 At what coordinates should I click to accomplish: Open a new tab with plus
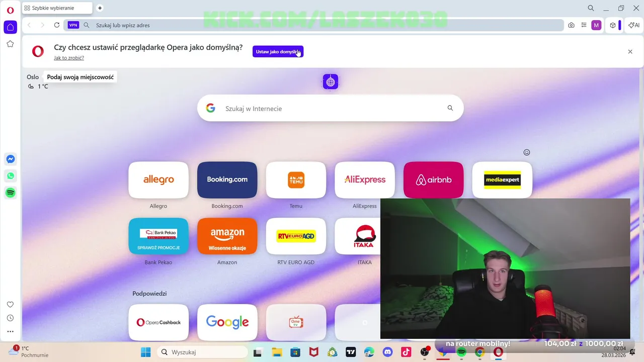(x=100, y=8)
